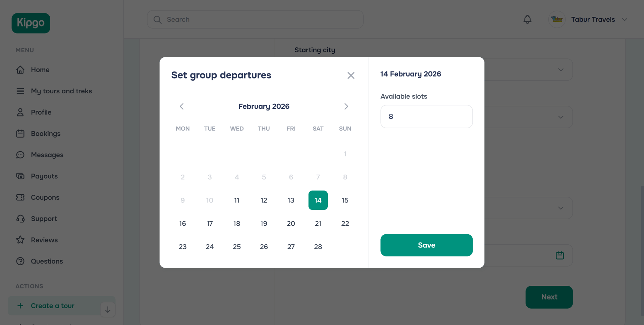The width and height of the screenshot is (644, 325).
Task: Open the Bookings calendar icon
Action: pos(20,133)
